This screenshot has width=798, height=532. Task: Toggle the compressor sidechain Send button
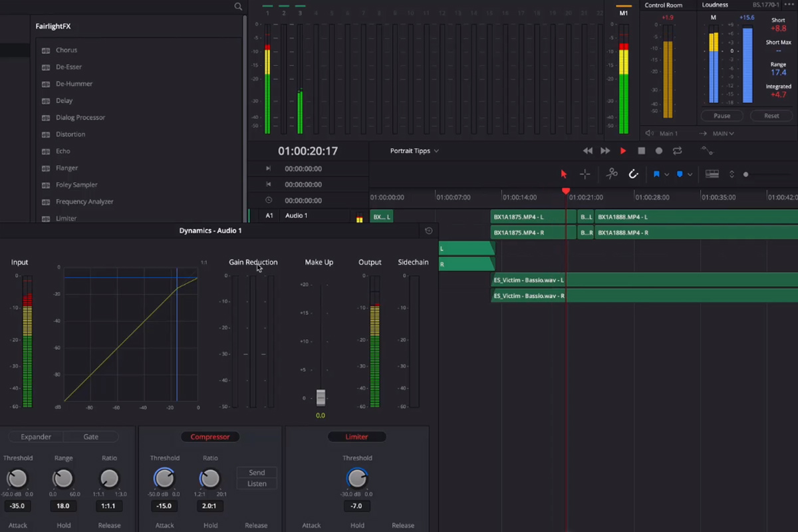[257, 473]
